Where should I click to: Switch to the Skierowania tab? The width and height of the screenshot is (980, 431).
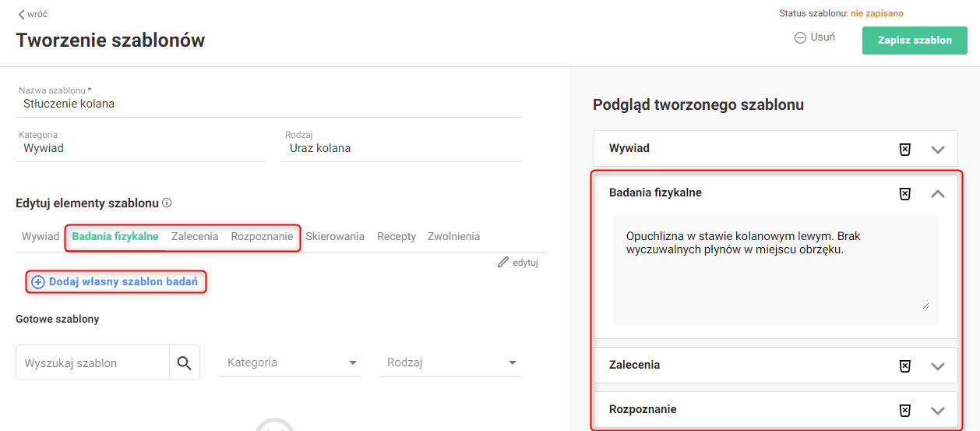coord(335,236)
